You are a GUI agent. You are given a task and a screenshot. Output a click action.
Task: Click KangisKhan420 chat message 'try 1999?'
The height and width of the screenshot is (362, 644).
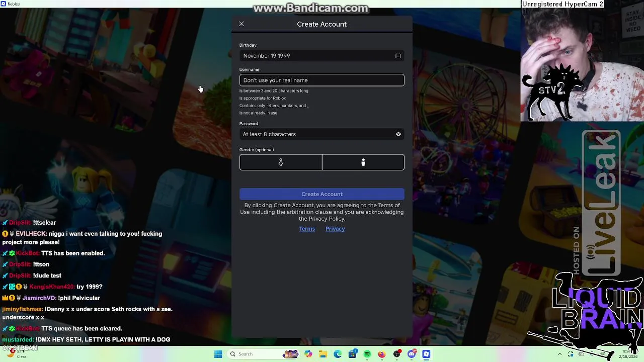(89, 287)
